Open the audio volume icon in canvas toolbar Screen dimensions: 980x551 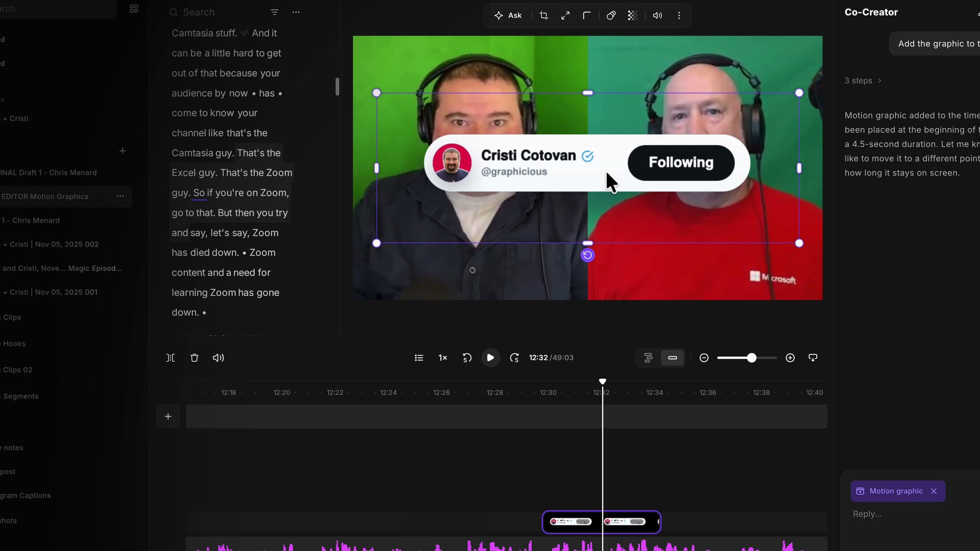(x=658, y=15)
